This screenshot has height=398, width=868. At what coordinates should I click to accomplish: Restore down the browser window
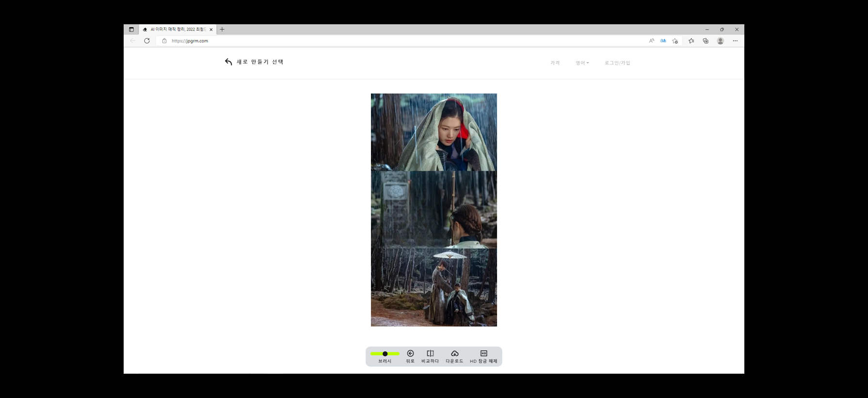[722, 30]
